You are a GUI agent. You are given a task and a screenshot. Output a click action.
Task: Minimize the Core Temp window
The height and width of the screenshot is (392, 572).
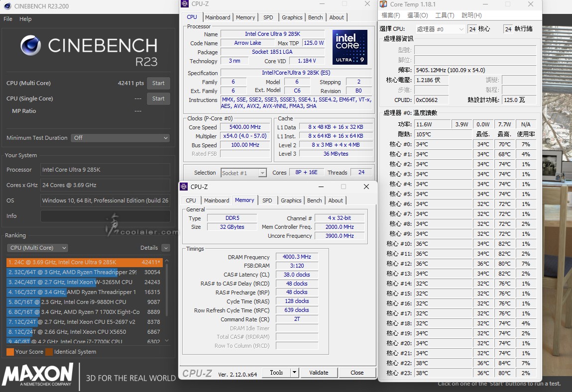(485, 4)
